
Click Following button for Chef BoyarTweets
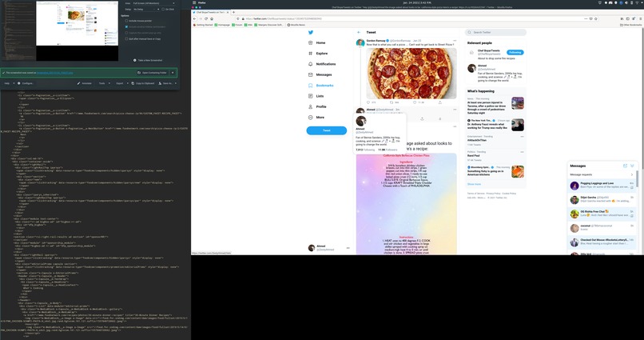(515, 52)
